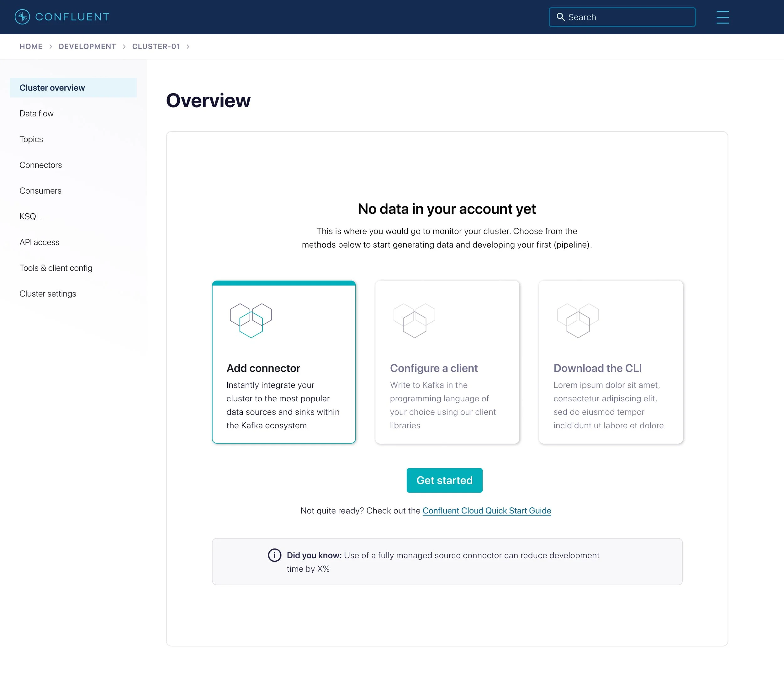
Task: Navigate to DEVELOPMENT breadcrumb
Action: (x=87, y=46)
